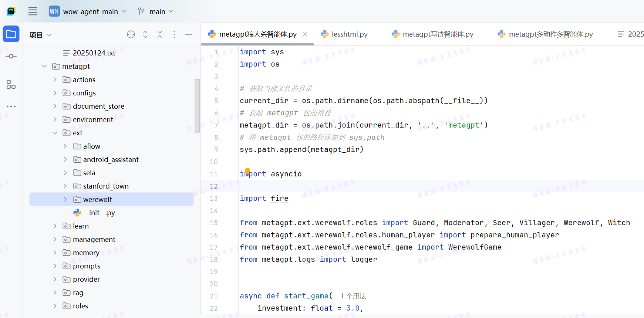This screenshot has width=644, height=318.
Task: Click 'fire' import on line 13
Action: 279,198
